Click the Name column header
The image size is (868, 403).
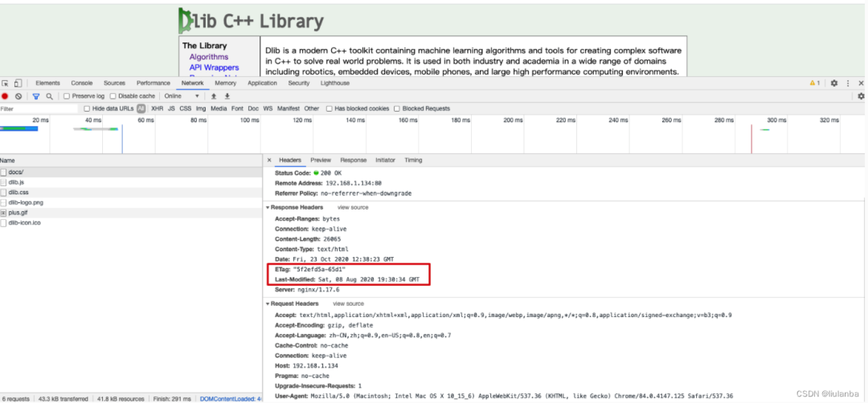click(x=131, y=161)
